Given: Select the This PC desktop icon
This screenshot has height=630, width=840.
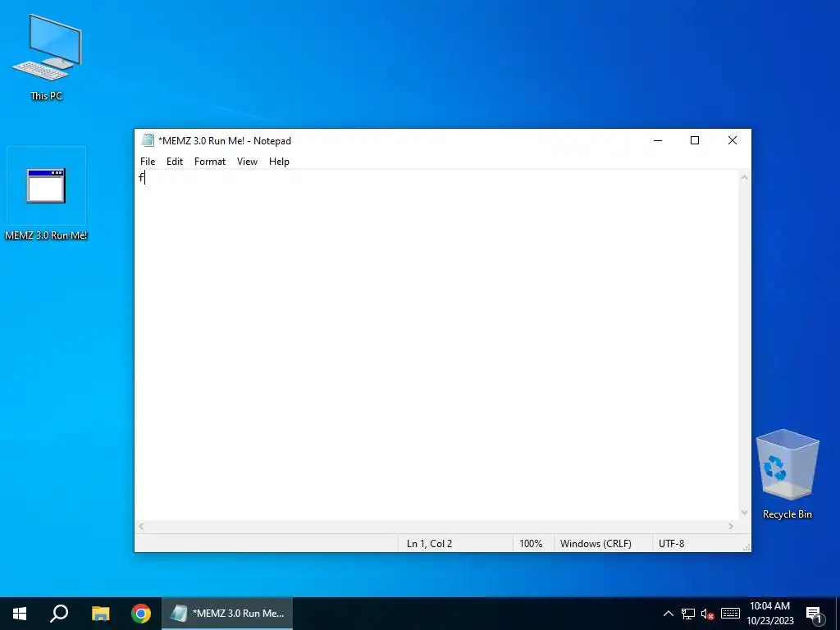Looking at the screenshot, I should point(47,58).
